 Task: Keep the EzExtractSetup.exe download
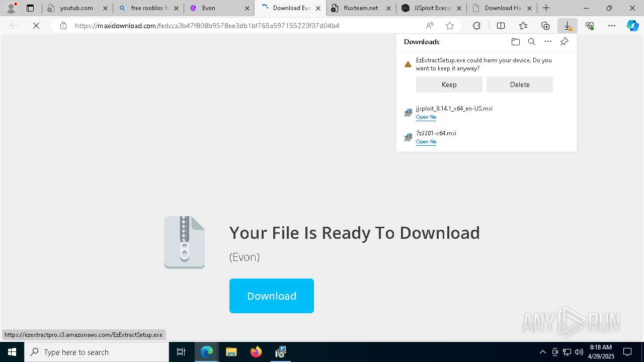coord(449,84)
